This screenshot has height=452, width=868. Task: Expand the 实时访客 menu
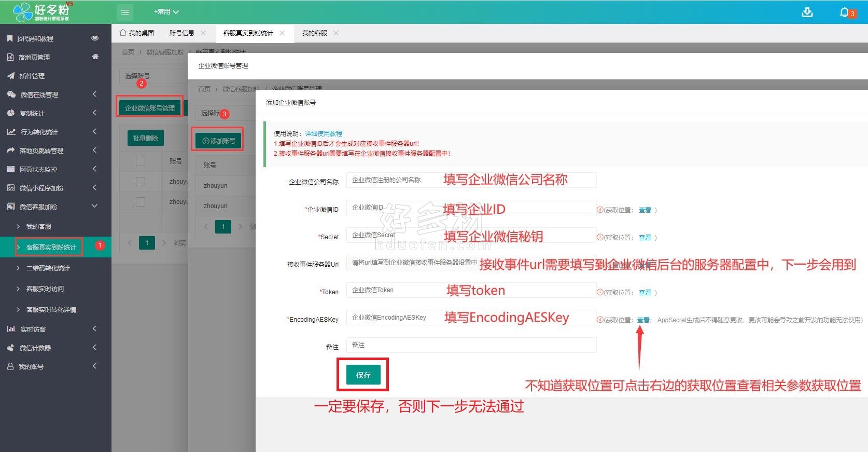(94, 328)
